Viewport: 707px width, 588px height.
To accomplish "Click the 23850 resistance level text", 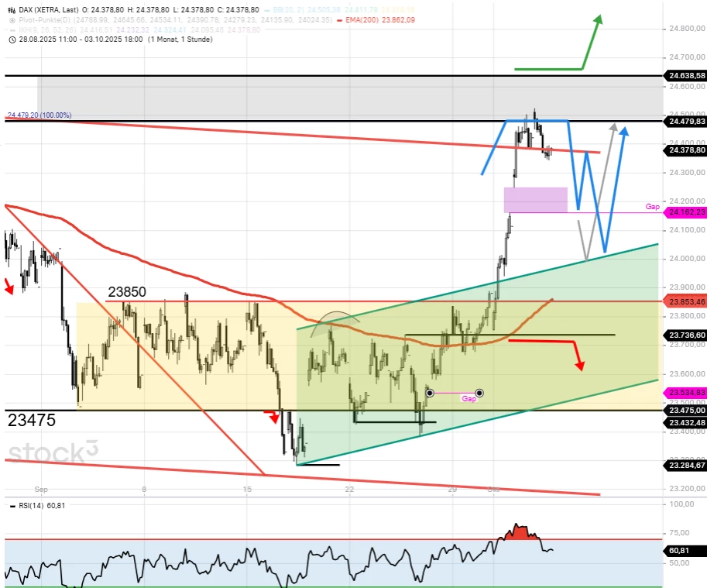I will pos(127,292).
